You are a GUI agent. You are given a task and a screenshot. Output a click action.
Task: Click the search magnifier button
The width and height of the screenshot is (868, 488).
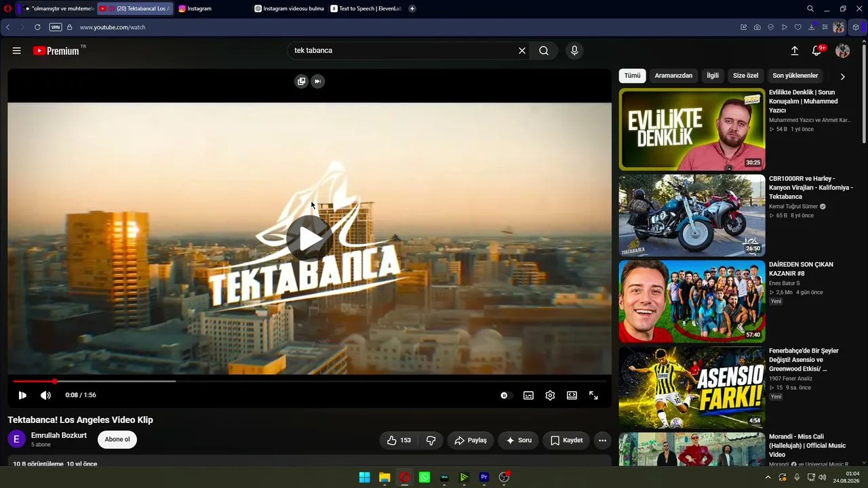click(544, 51)
